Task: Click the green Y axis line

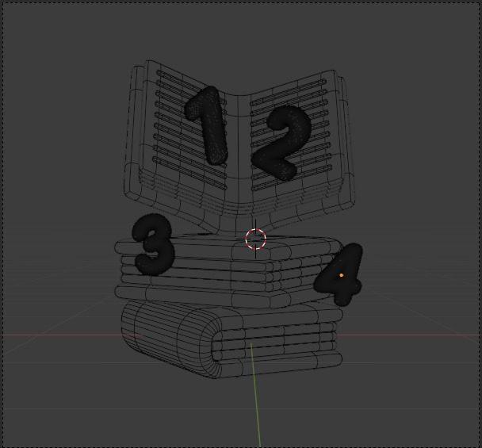Action: click(256, 395)
